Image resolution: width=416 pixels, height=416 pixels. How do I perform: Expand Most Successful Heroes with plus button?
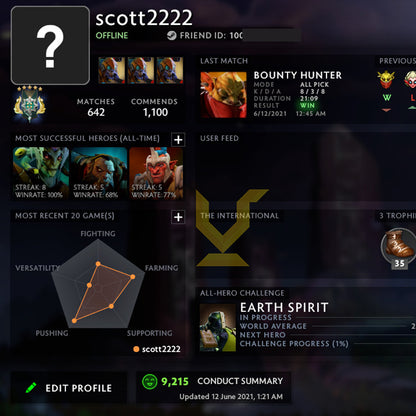[x=178, y=139]
